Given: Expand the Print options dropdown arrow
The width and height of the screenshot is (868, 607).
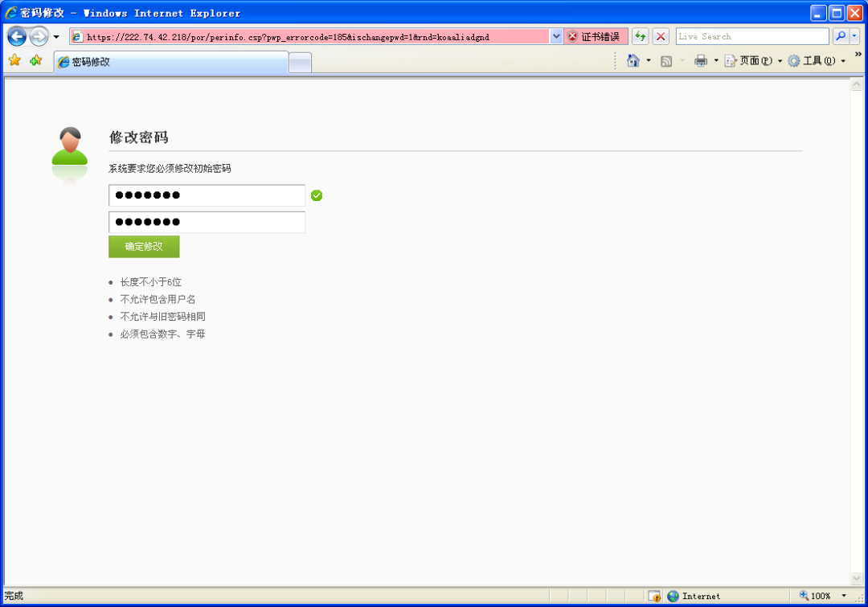Looking at the screenshot, I should 716,60.
